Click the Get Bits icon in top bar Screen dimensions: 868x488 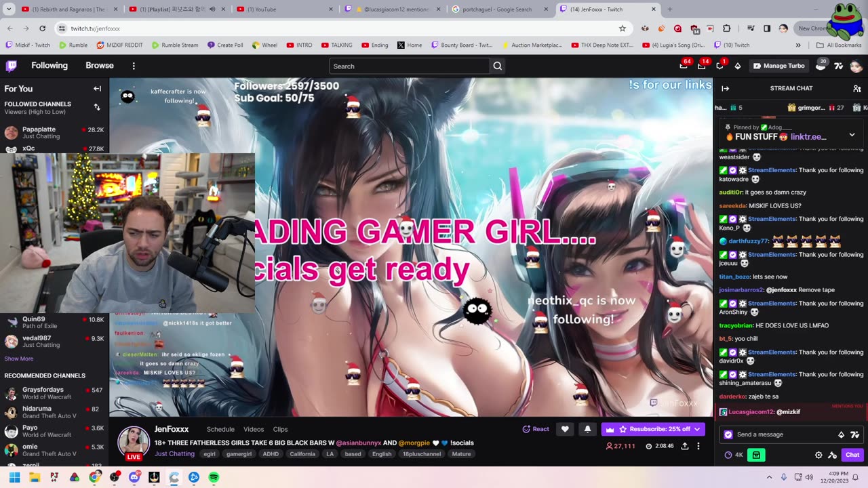738,66
